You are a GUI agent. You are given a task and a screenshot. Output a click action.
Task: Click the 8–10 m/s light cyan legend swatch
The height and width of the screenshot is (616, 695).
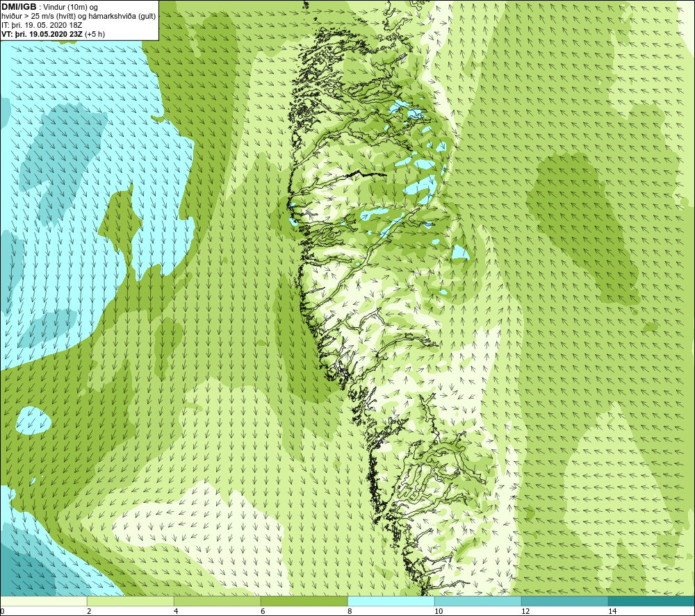(x=391, y=601)
